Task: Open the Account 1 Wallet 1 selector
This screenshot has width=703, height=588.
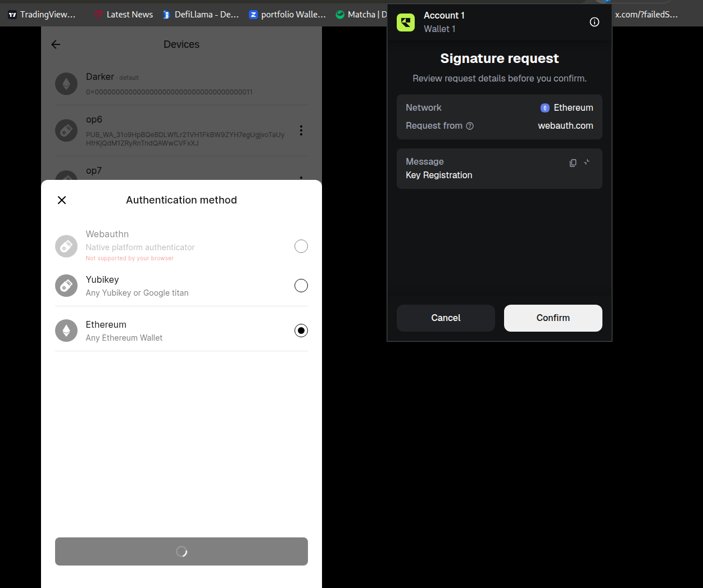Action: tap(444, 22)
